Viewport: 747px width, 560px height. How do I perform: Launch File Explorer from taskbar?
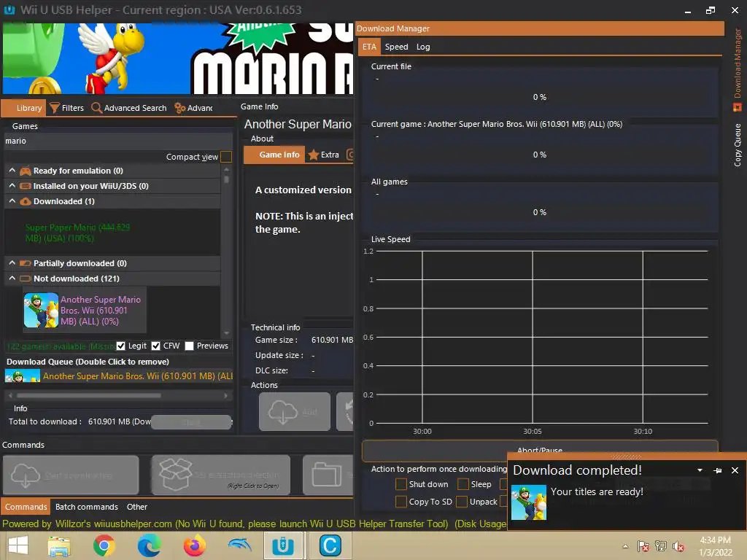(59, 545)
